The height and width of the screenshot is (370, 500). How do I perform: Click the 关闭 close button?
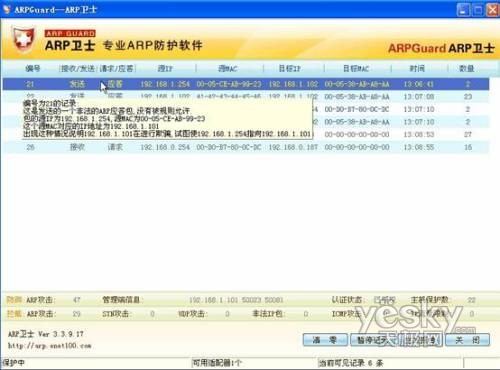(468, 340)
